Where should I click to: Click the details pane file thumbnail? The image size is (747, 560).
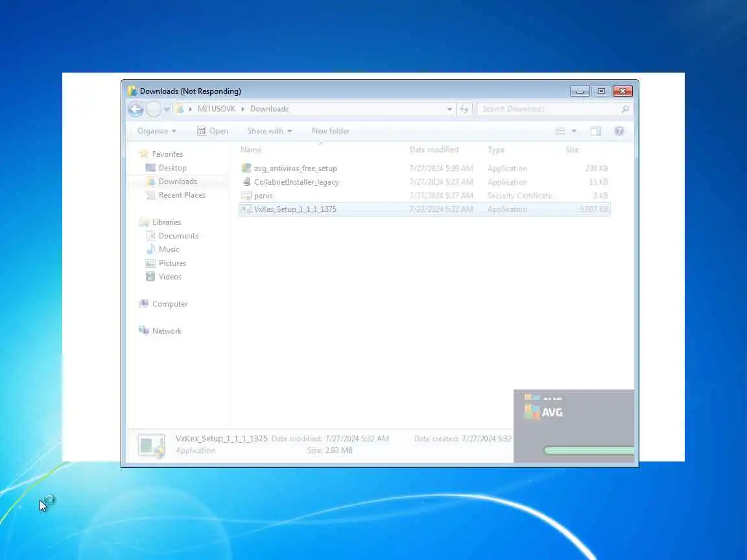click(x=152, y=446)
